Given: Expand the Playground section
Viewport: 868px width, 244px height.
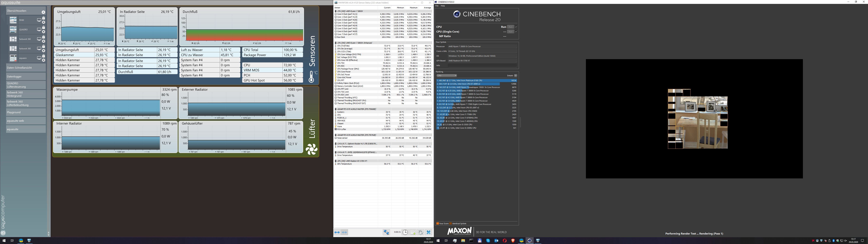Looking at the screenshot, I should click(26, 112).
